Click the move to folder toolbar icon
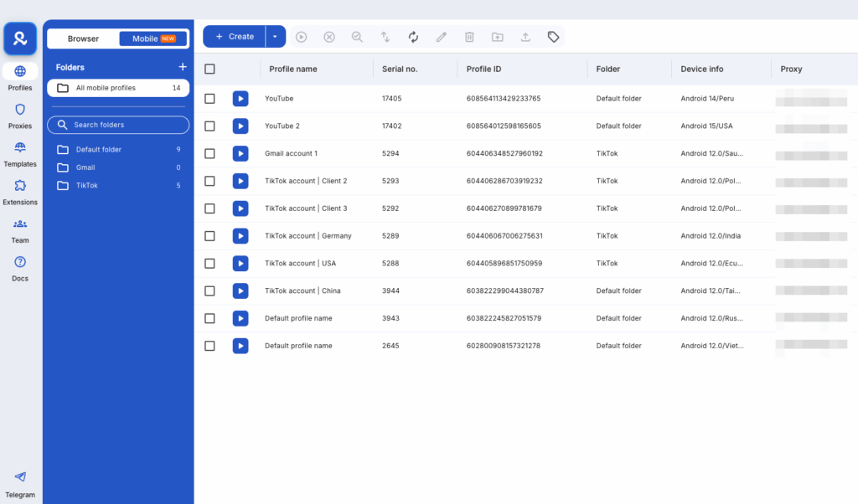The image size is (858, 504). pos(497,37)
